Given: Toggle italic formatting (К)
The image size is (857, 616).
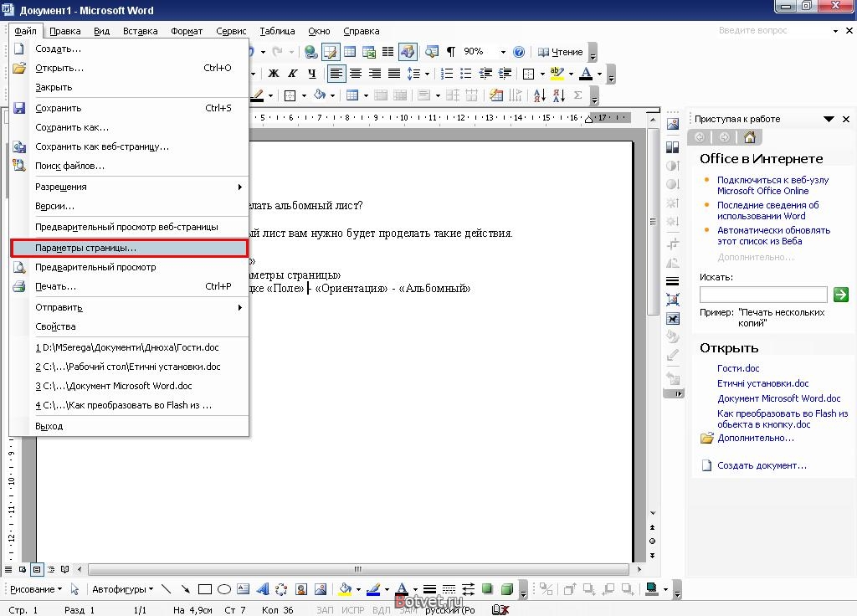Looking at the screenshot, I should click(x=293, y=74).
